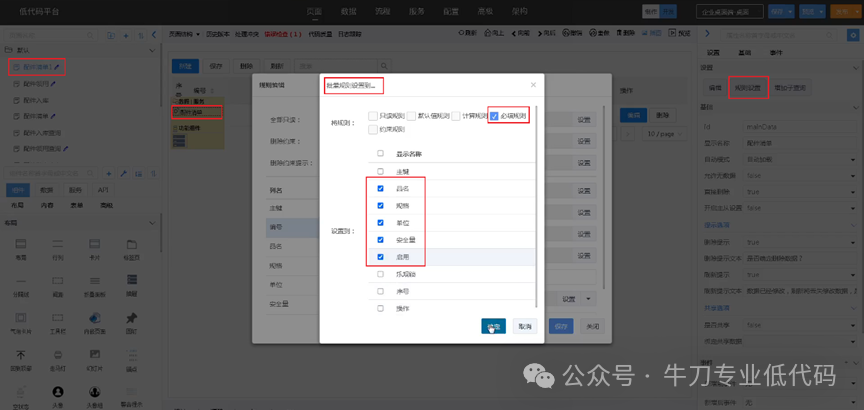
Task: Check the 操作 row checkbox
Action: click(x=380, y=309)
